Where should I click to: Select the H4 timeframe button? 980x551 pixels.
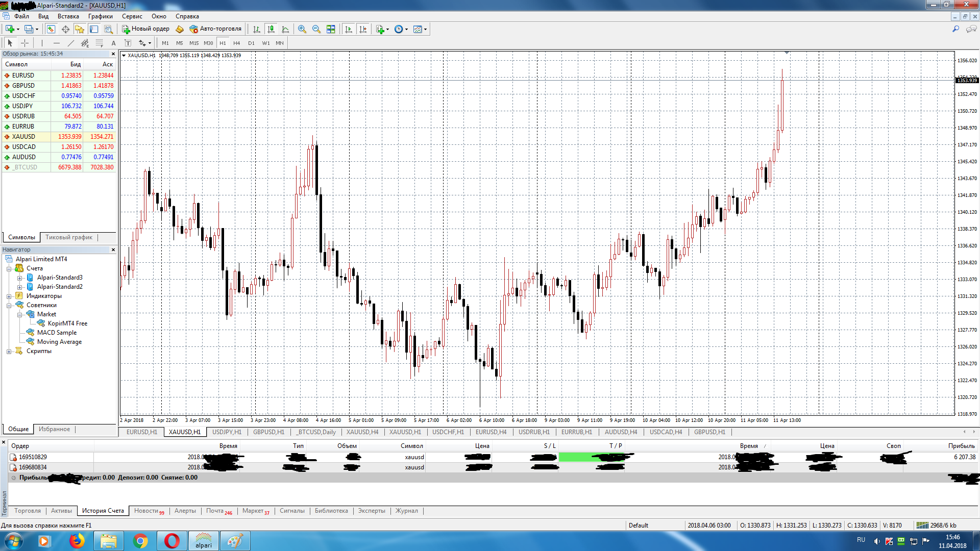pos(236,43)
